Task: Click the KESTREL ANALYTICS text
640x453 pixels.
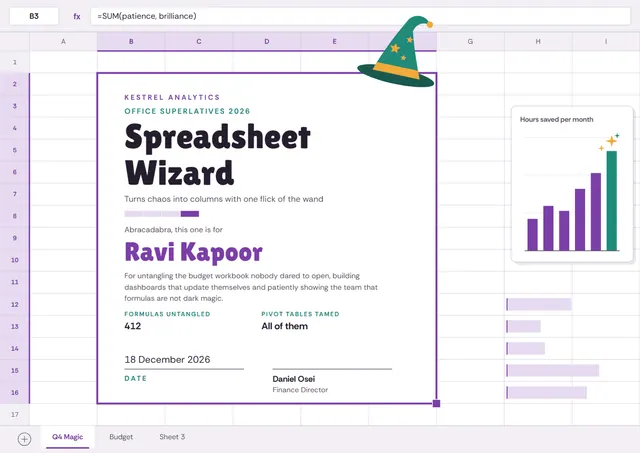Action: tap(172, 97)
